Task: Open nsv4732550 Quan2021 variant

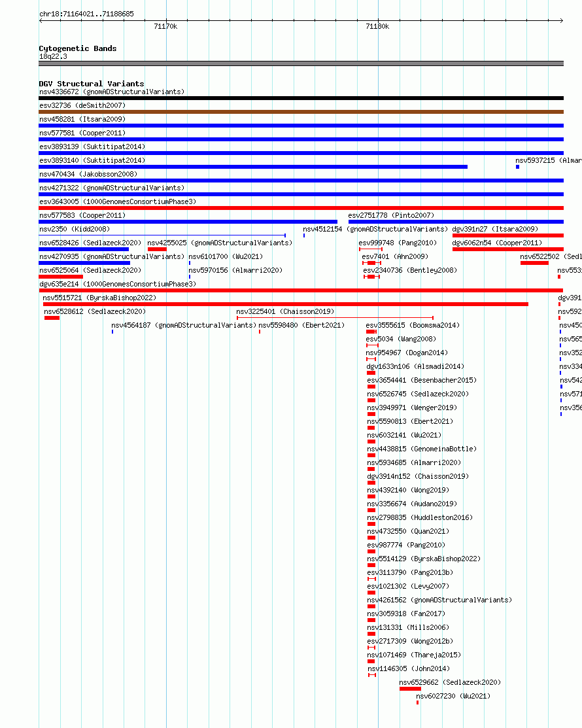Action: 371,538
